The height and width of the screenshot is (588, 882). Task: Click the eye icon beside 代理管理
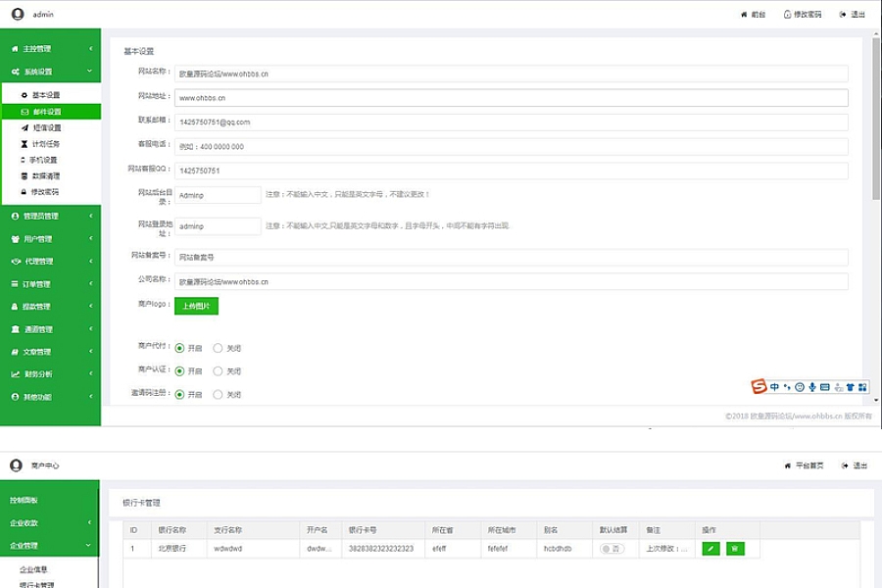pos(17,261)
